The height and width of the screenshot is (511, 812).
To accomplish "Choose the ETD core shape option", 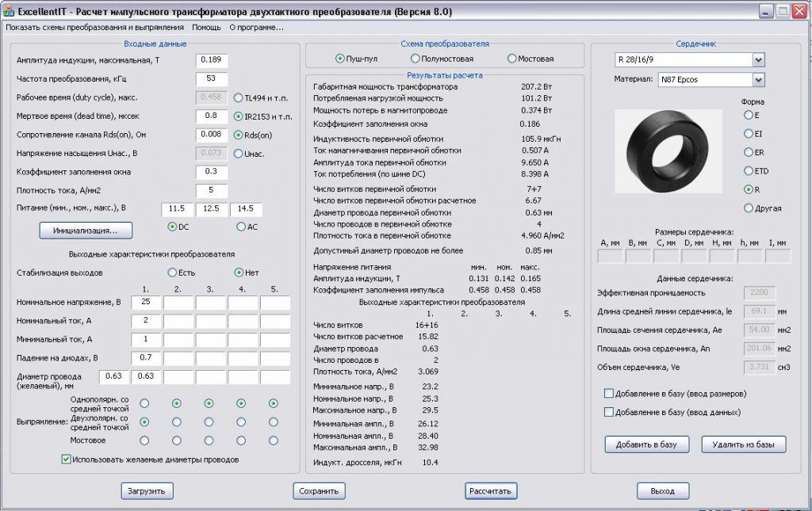I will 747,171.
